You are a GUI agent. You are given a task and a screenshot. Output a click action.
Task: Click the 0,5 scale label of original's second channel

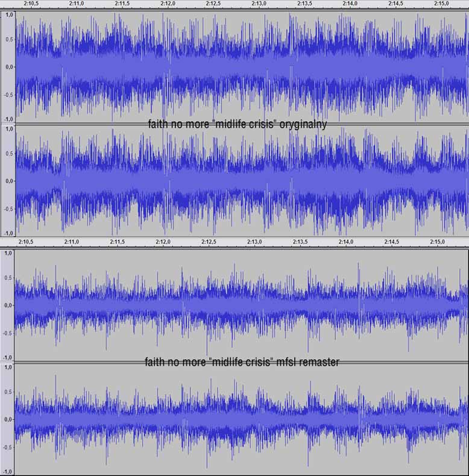10,154
